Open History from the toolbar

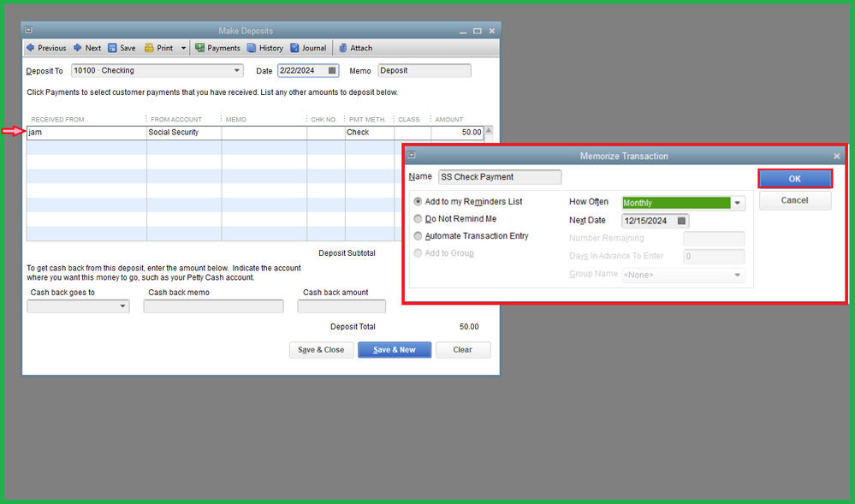265,48
